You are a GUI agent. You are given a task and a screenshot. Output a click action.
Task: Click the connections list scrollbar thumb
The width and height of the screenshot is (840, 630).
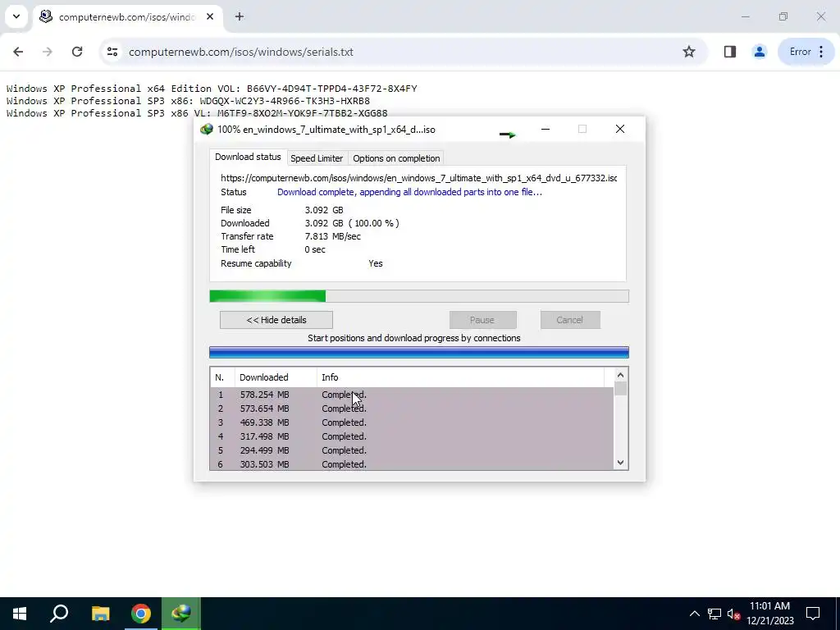pyautogui.click(x=620, y=388)
